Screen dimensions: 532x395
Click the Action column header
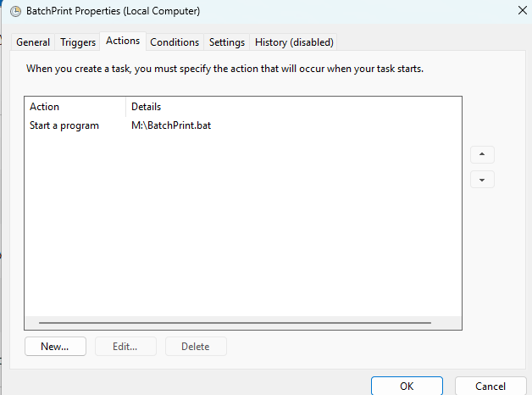point(75,107)
